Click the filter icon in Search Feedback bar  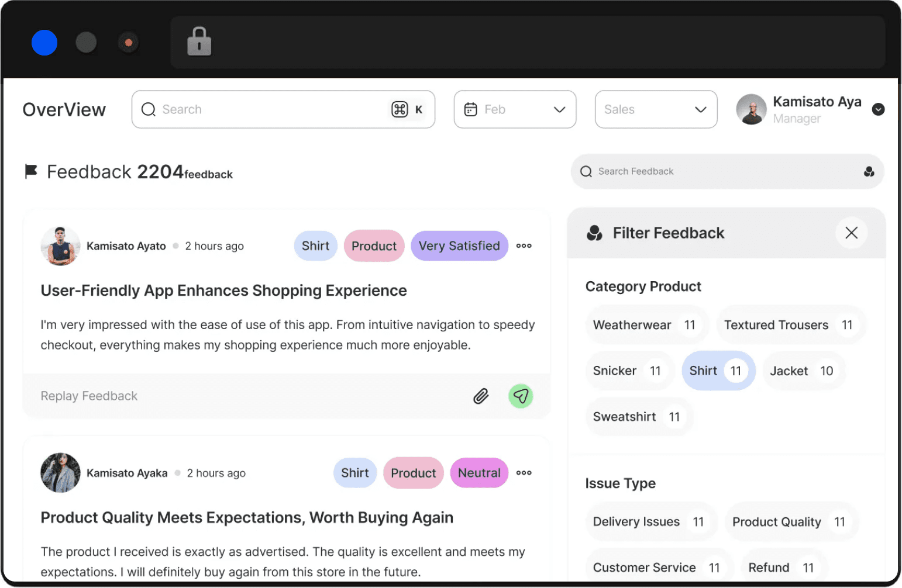869,171
